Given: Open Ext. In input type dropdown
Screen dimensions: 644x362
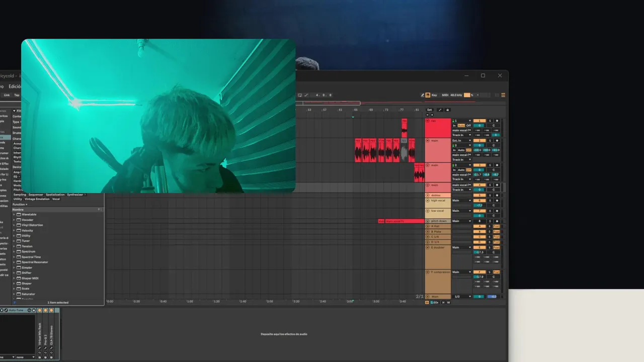Looking at the screenshot, I should point(462,141).
